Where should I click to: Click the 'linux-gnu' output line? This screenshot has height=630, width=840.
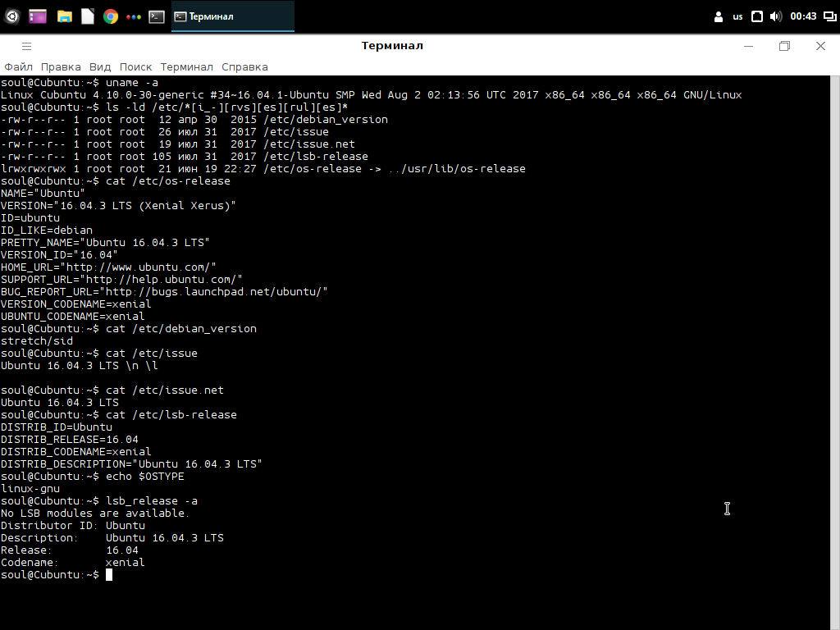tap(30, 489)
